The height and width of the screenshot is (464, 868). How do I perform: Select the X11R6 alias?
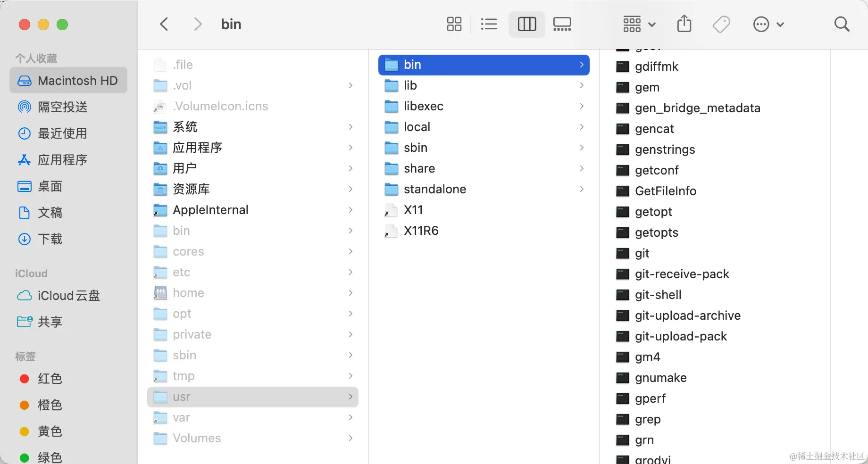tap(484, 231)
